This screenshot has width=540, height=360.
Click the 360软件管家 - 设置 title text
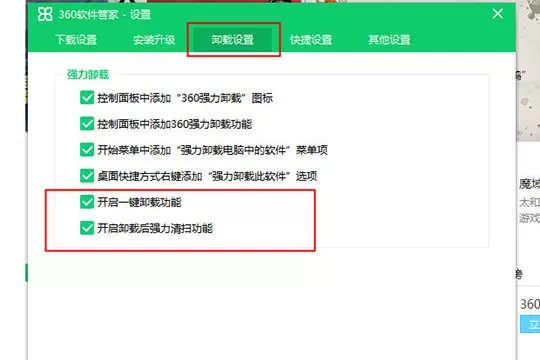105,14
